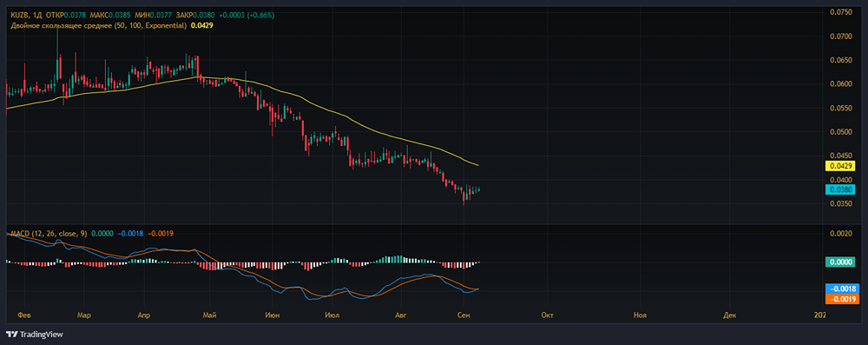868x345 pixels.
Task: Click the Апр label on the time axis
Action: pyautogui.click(x=143, y=315)
